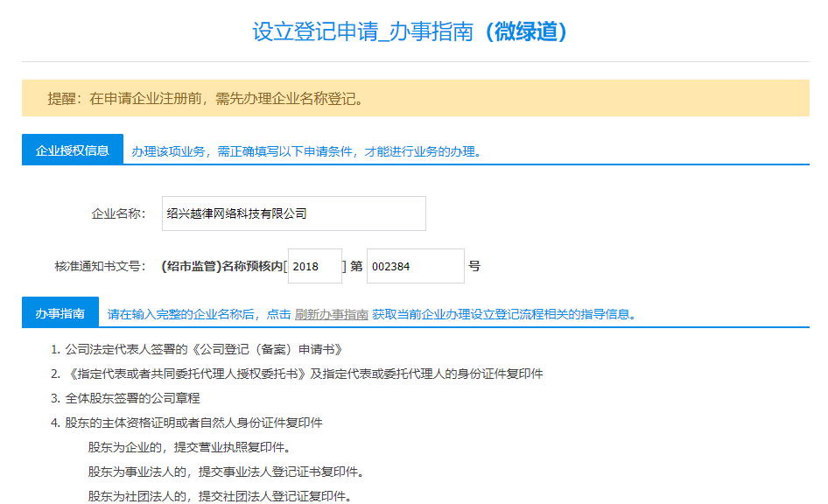Image resolution: width=828 pixels, height=504 pixels.
Task: Click the notice number field 002384
Action: (x=415, y=265)
